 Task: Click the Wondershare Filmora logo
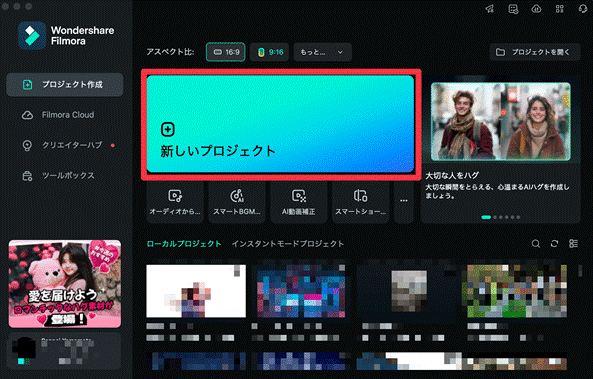coord(66,36)
